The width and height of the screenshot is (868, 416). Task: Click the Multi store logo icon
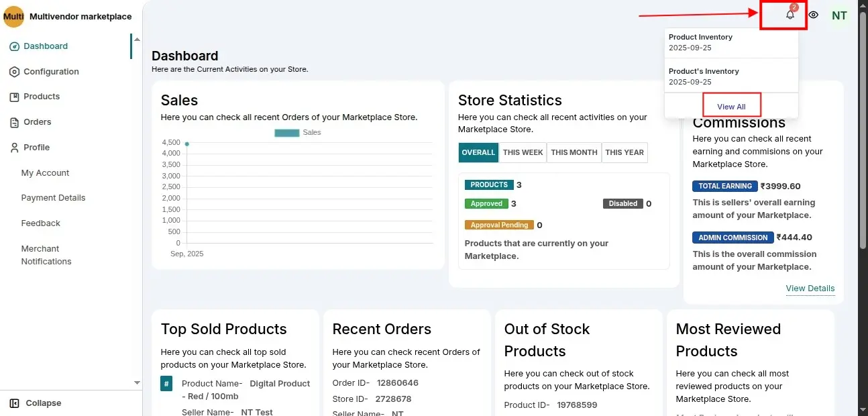[13, 17]
